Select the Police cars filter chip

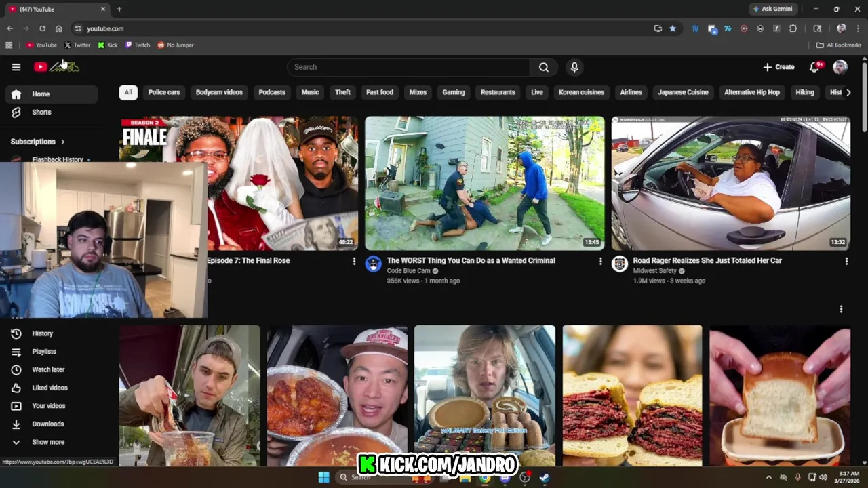164,92
